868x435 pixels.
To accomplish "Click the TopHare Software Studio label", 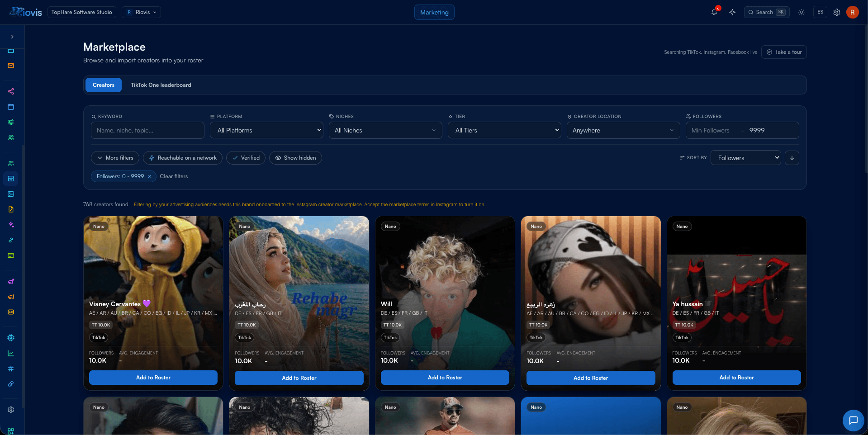I will click(82, 12).
